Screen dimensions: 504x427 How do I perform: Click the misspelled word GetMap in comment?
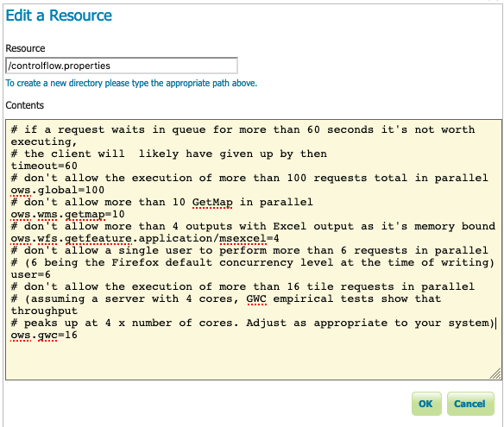tap(212, 202)
